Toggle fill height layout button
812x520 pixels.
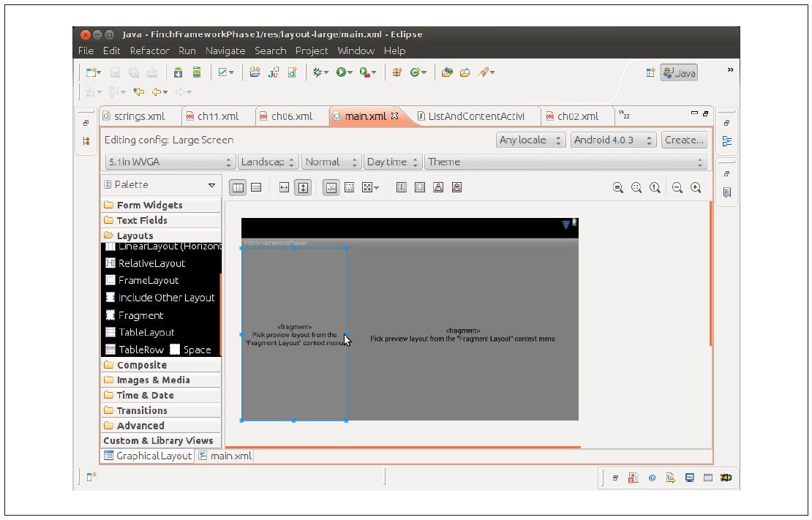pos(303,187)
